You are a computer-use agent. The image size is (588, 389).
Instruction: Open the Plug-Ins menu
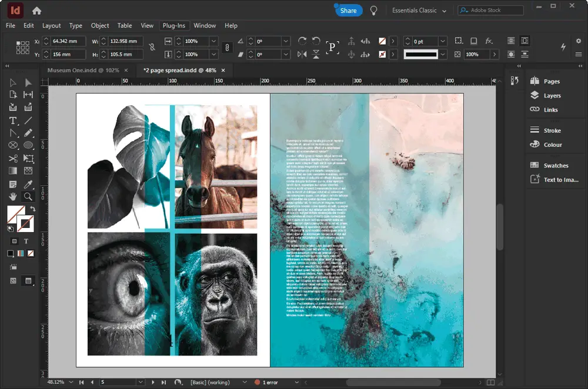coord(174,25)
